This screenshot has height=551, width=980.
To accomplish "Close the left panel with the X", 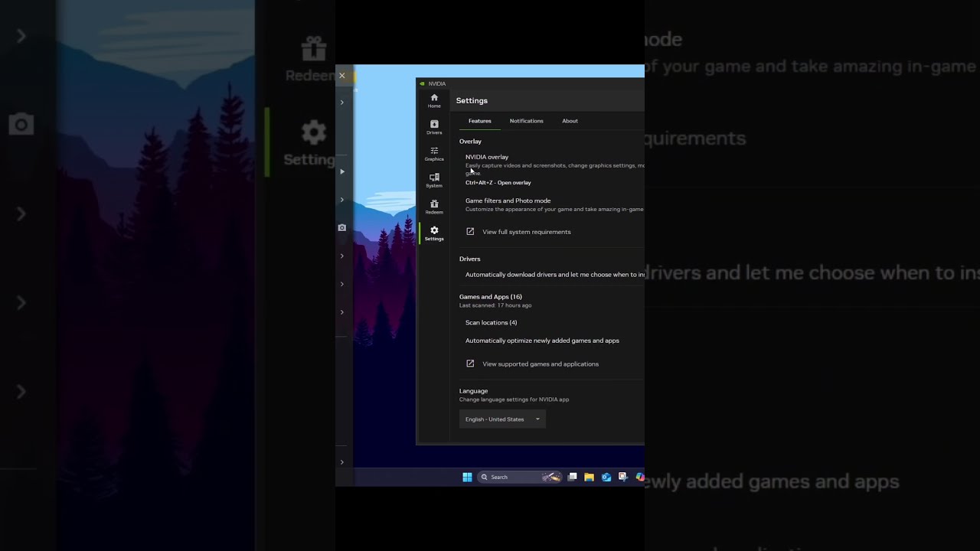I will pos(341,76).
